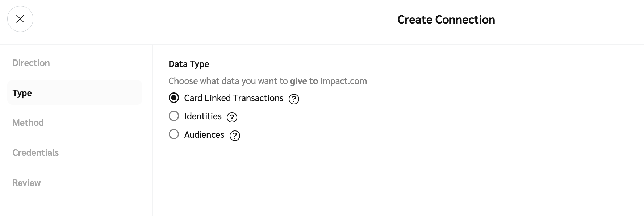
Task: Navigate to the Review step
Action: pos(27,183)
